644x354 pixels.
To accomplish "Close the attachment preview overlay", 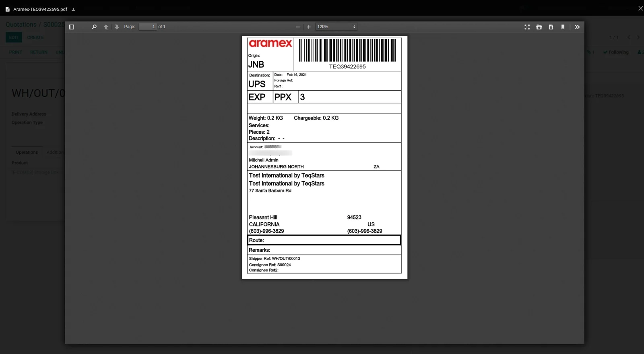I will 640,8.
